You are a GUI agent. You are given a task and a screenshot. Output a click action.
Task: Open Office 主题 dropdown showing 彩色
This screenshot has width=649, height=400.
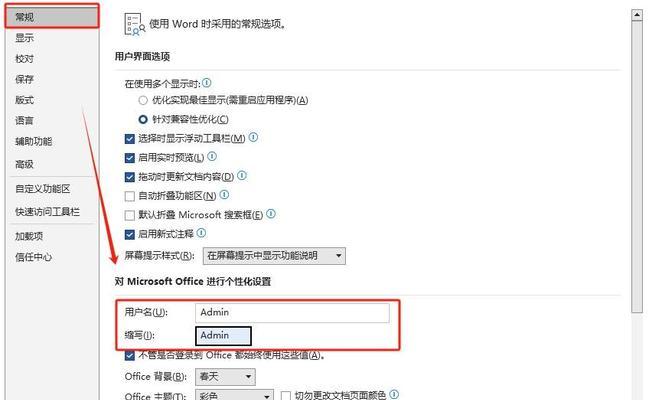click(234, 395)
